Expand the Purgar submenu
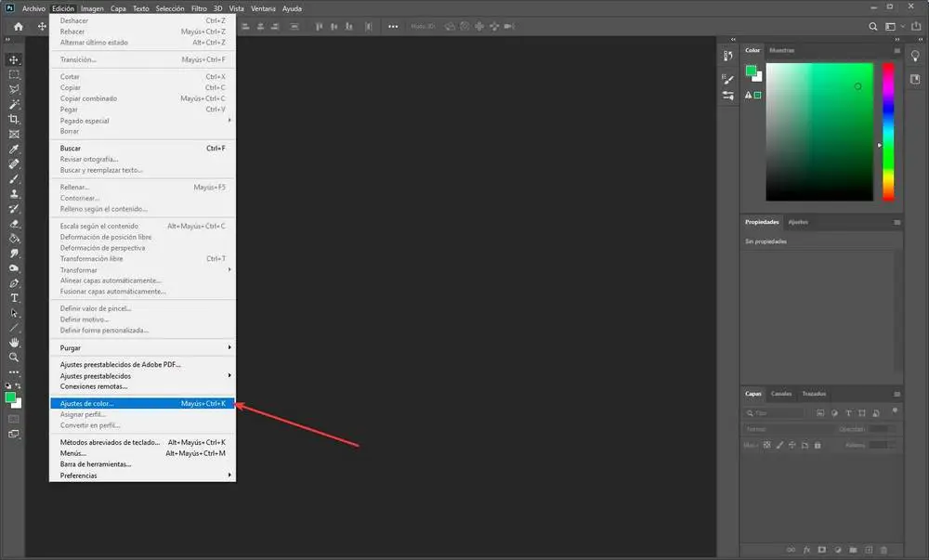Screen dimensions: 929x560 142,348
